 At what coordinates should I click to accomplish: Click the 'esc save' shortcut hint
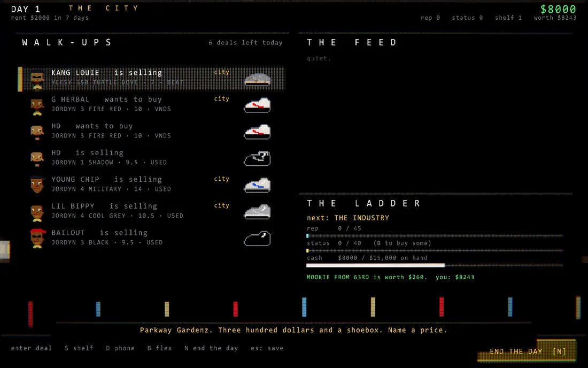pyautogui.click(x=267, y=348)
